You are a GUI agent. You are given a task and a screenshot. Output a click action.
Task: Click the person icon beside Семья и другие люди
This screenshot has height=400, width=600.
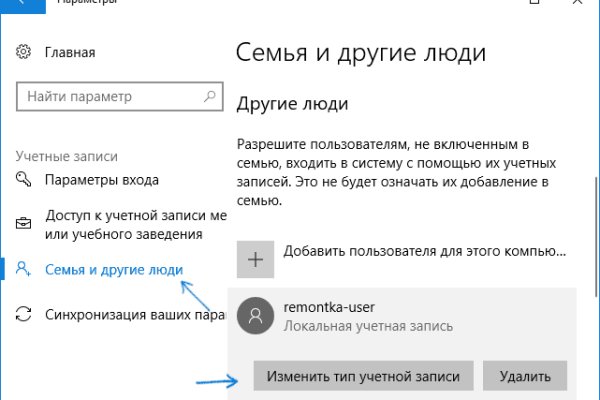(25, 268)
